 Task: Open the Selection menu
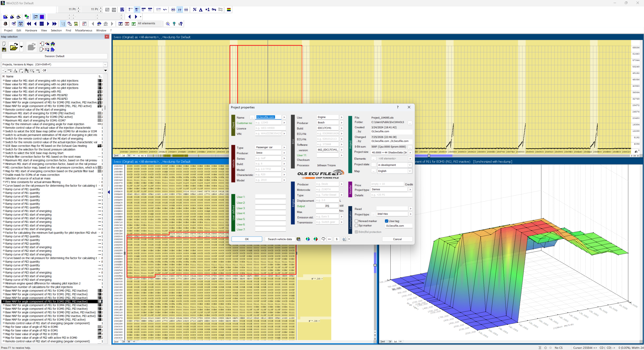[56, 30]
